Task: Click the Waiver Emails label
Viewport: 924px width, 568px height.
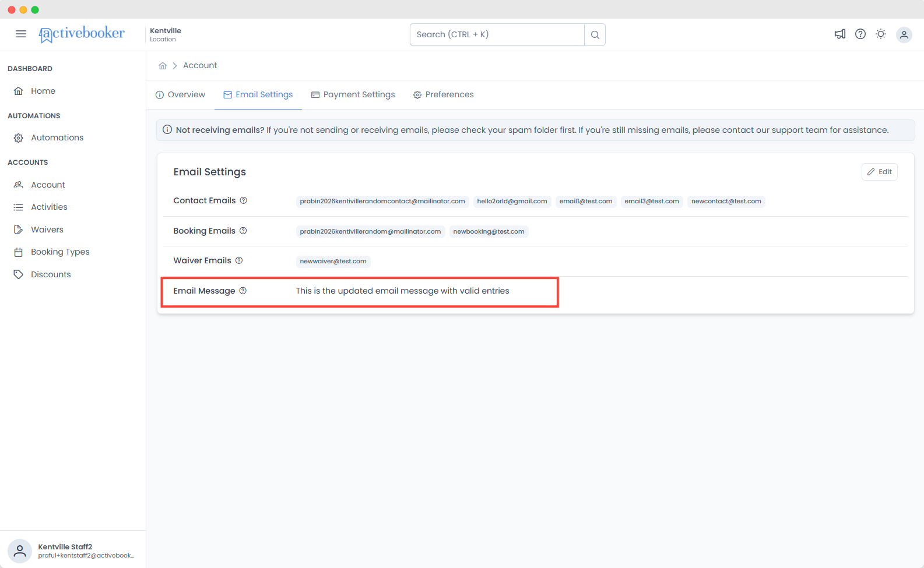Action: pos(202,260)
